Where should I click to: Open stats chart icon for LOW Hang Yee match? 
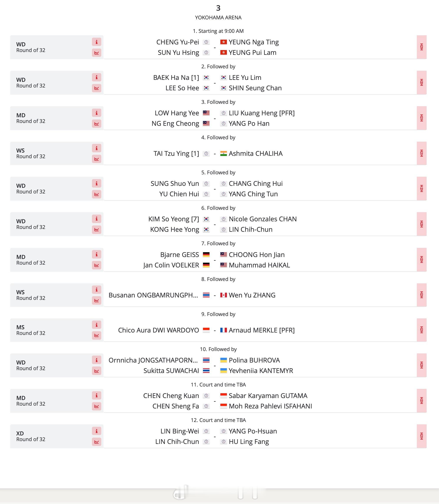click(x=96, y=124)
